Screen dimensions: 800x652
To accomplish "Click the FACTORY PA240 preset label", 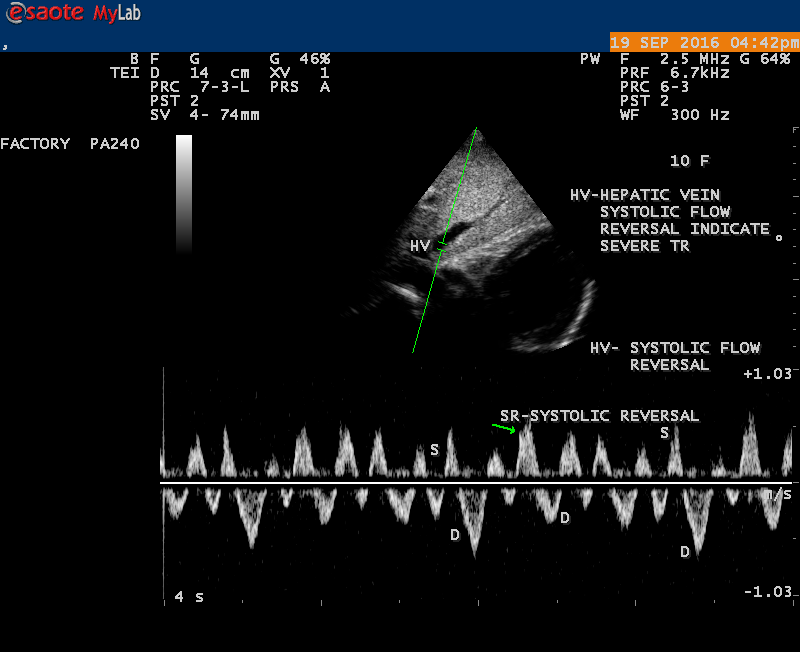I will coord(70,144).
